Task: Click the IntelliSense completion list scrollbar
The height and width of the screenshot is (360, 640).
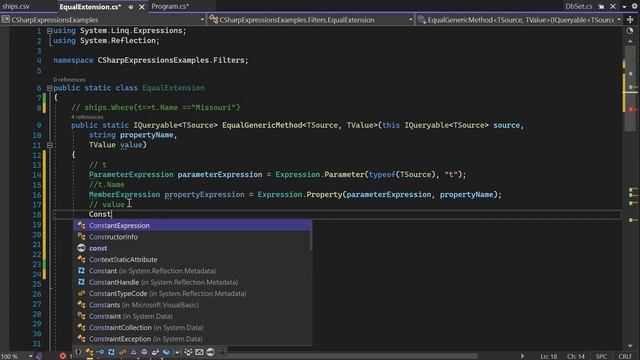Action: tap(311, 236)
